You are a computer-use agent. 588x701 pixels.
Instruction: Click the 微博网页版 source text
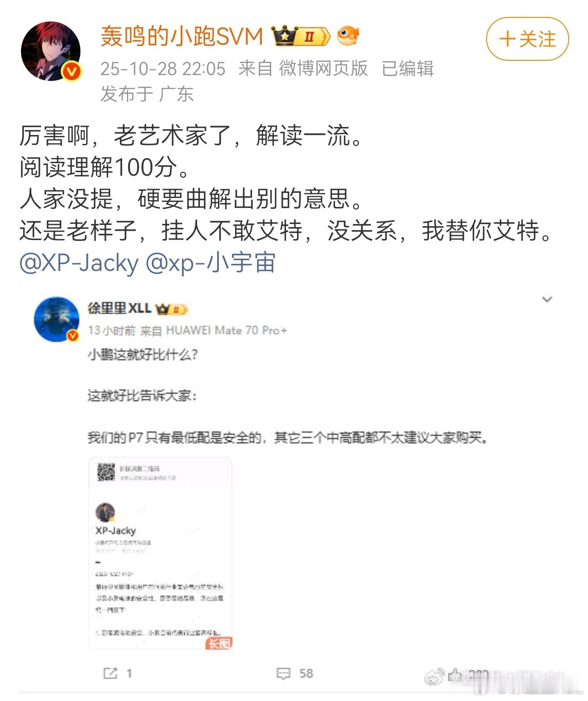click(323, 68)
